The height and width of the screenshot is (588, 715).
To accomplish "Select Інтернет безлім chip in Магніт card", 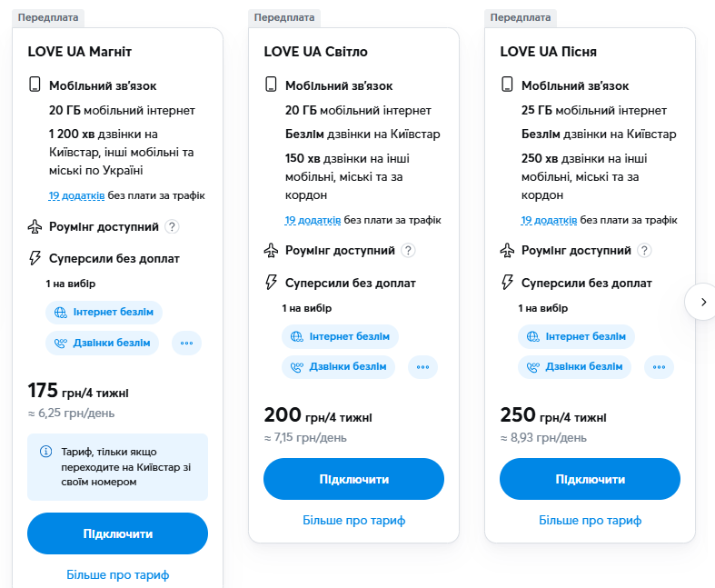I will pos(104,313).
